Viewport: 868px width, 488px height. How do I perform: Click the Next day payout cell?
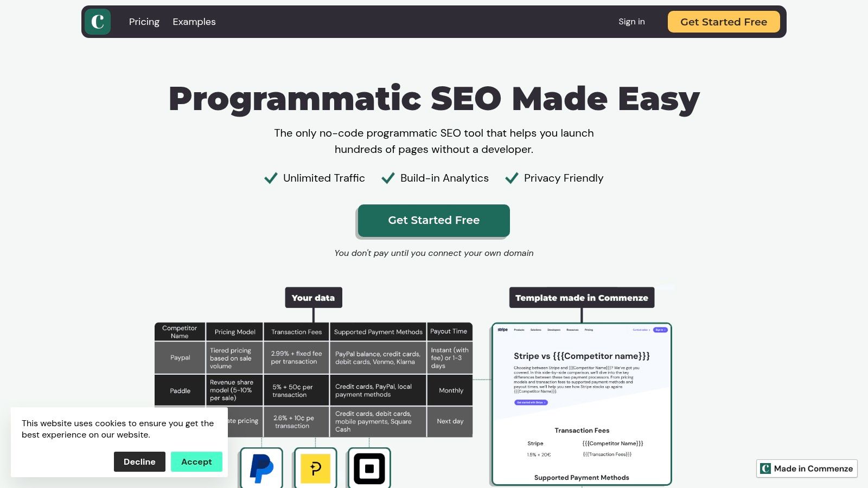[x=450, y=422]
